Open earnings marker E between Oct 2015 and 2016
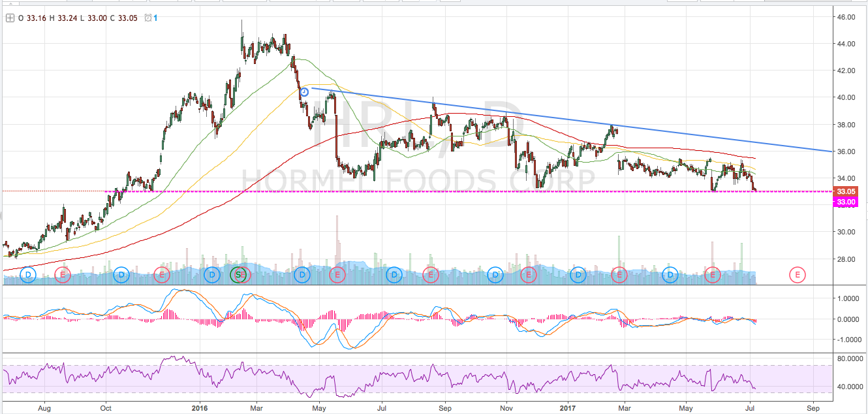Image resolution: width=868 pixels, height=414 pixels. [x=162, y=275]
